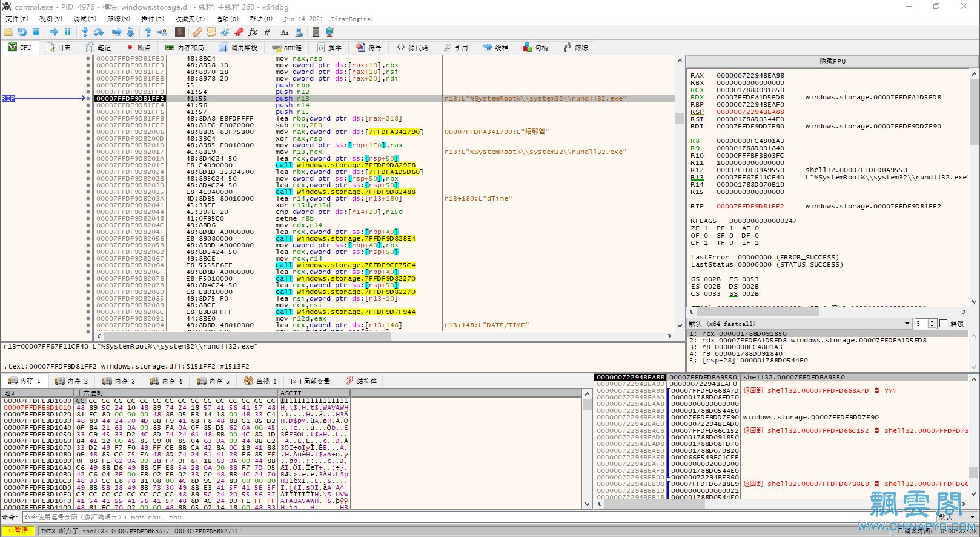This screenshot has width=980, height=537.
Task: Click the Run to user code icon
Action: [162, 32]
